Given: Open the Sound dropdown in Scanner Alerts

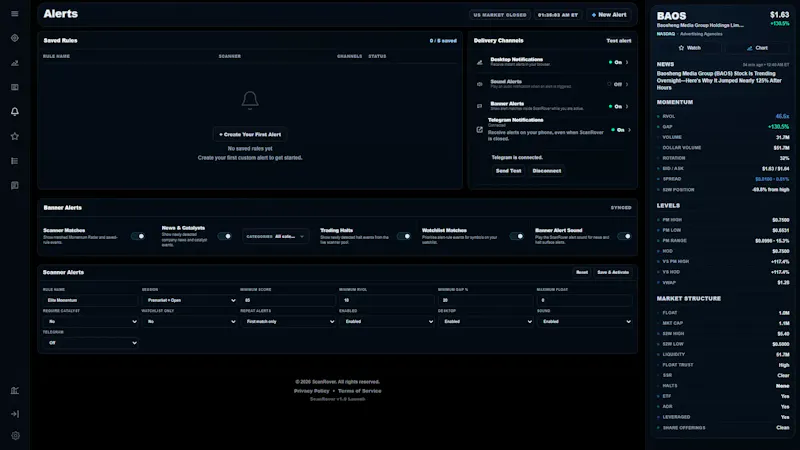Looking at the screenshot, I should [x=585, y=321].
